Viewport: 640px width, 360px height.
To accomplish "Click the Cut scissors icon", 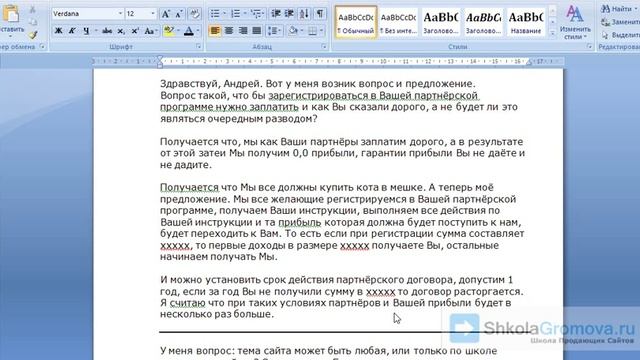I will pos(33,9).
